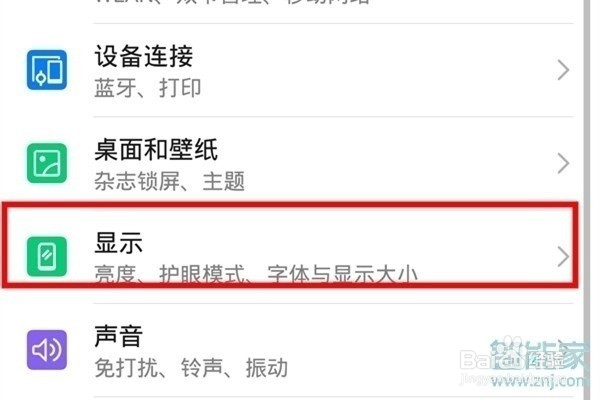Select the 免打扰、铃声、振动 subtitle text
This screenshot has height=400, width=600.
click(x=191, y=368)
